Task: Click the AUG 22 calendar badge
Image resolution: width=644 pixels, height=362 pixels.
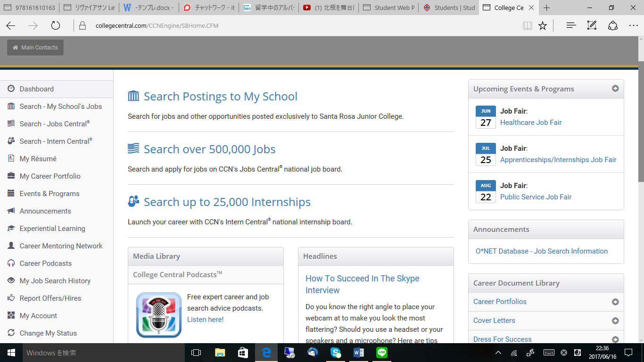Action: [486, 192]
